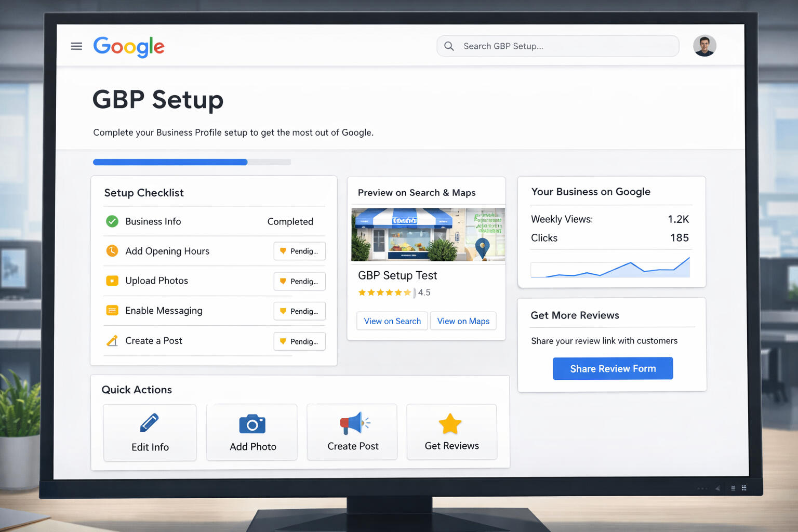
Task: Open Pending status for Enable Messaging
Action: [x=300, y=311]
